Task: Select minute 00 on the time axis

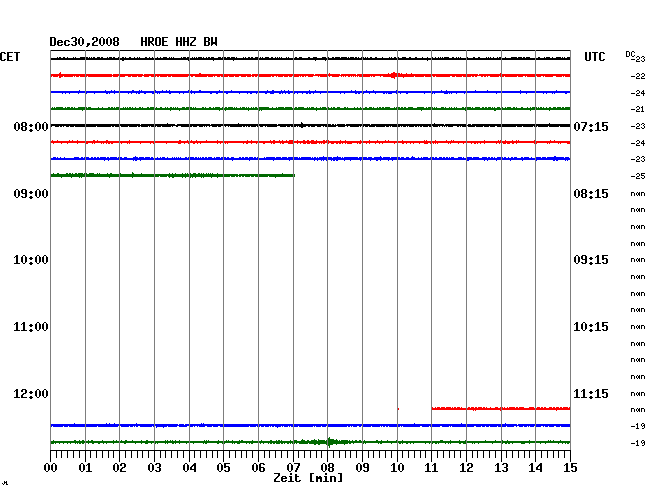Action: point(51,468)
